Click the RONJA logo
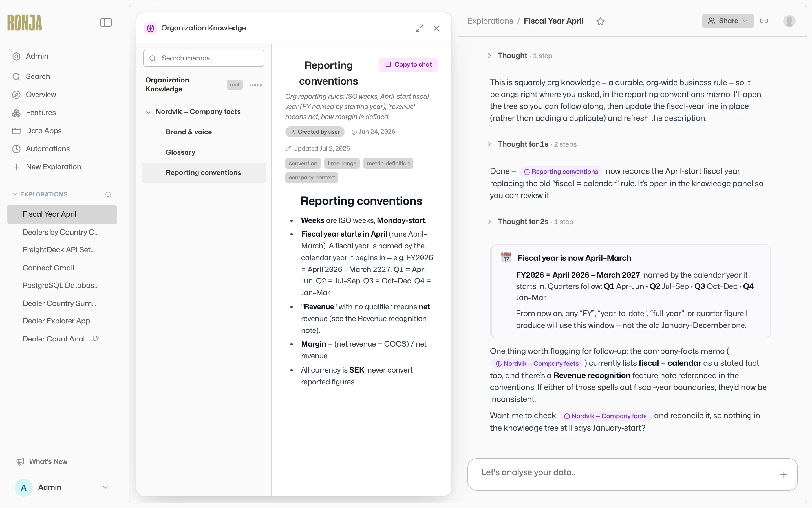This screenshot has width=812, height=508. point(25,23)
